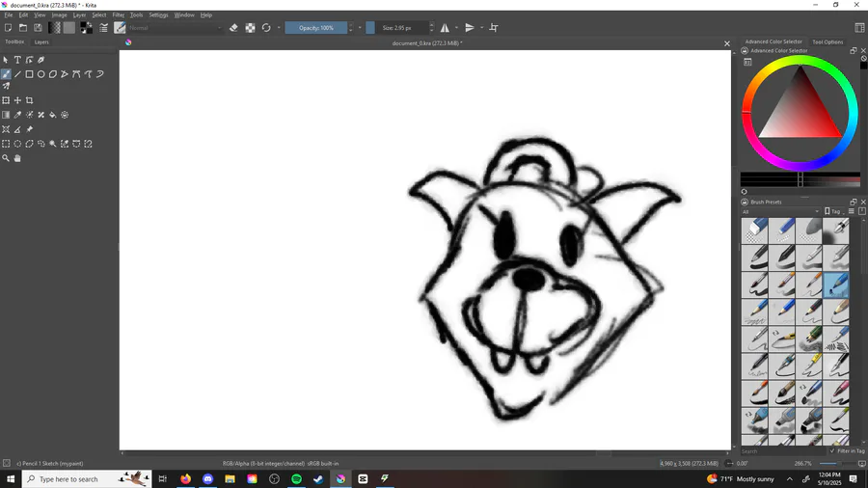Viewport: 868px width, 488px height.
Task: Select the Calligraphy tool
Action: [41, 60]
